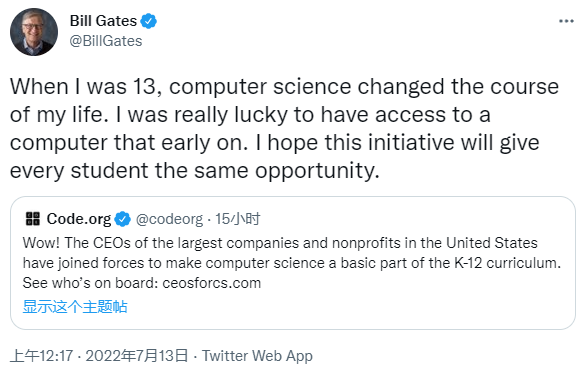
Task: Click the 上午12:17 tweet time
Action: (41, 356)
